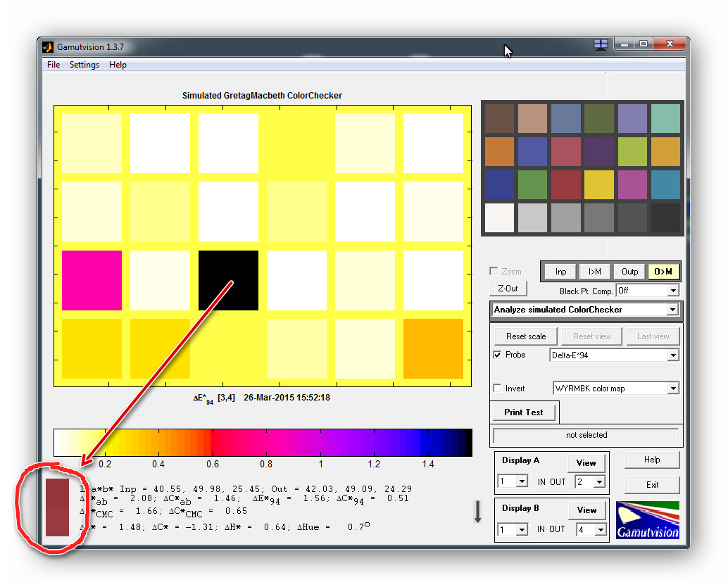The width and height of the screenshot is (728, 587).
Task: Select the black patch in the ColorChecker map
Action: coord(228,280)
